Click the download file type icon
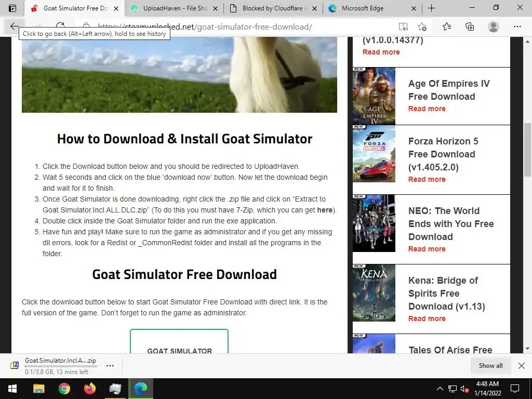Image resolution: width=532 pixels, height=399 pixels. click(x=15, y=365)
